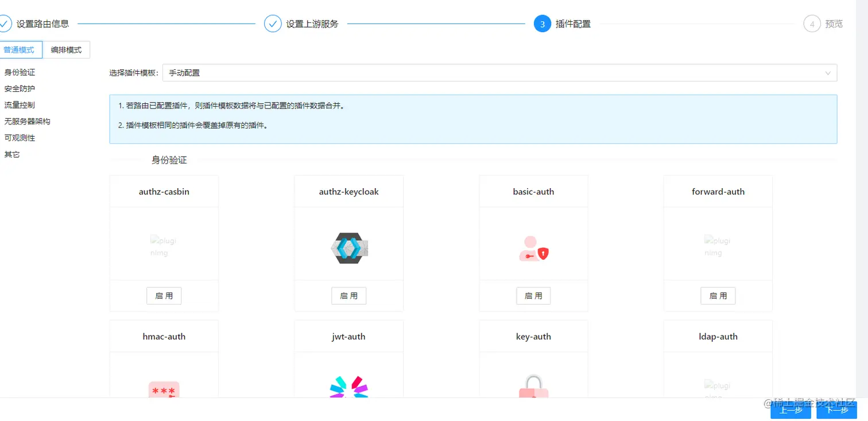Switch to 普通模式 tab
Screen dimensions: 868x421
pyautogui.click(x=19, y=50)
